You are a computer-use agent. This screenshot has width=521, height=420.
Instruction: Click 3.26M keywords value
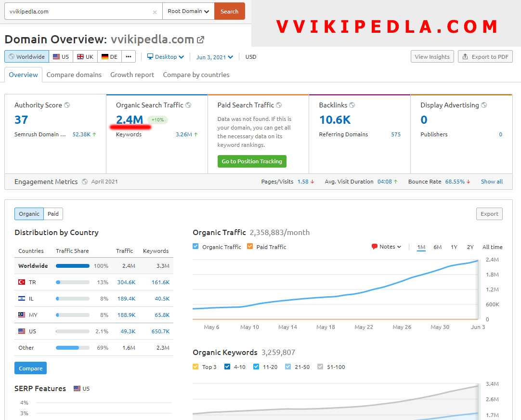coord(184,134)
